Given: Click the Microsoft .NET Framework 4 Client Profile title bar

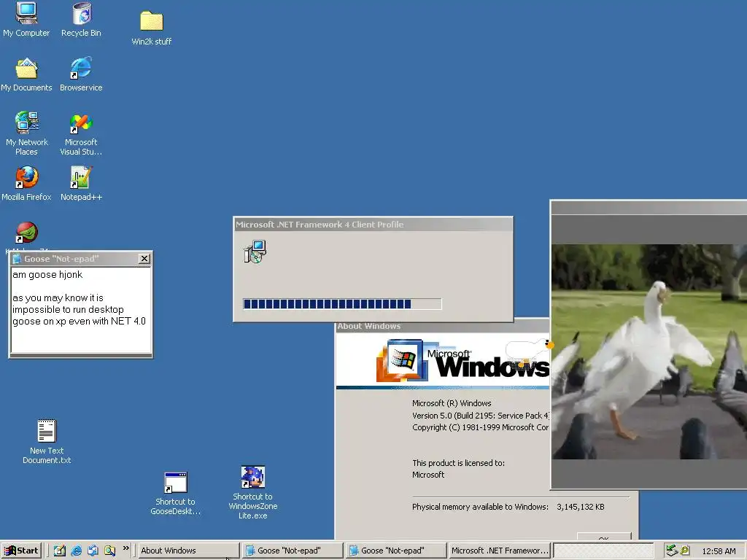Looking at the screenshot, I should [373, 225].
